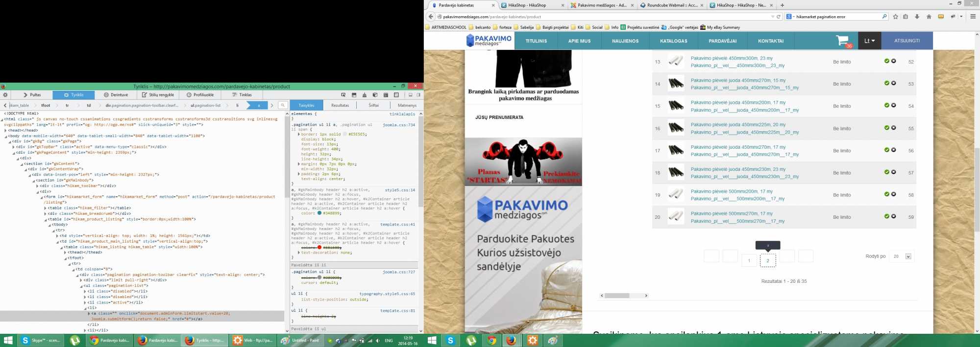Toggle published checkmark for product row 18
Viewport: 980px width, 347px height.
point(887,172)
